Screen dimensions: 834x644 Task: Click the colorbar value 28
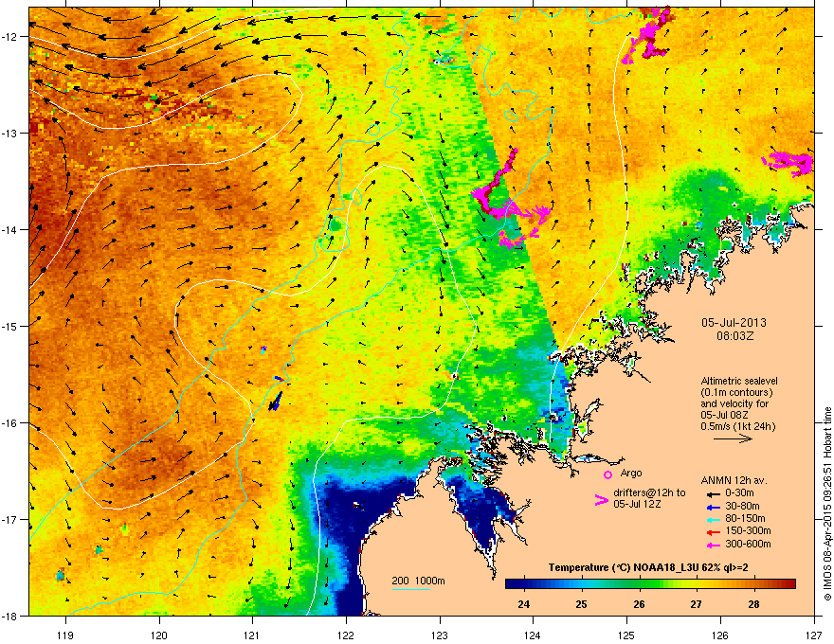(753, 604)
